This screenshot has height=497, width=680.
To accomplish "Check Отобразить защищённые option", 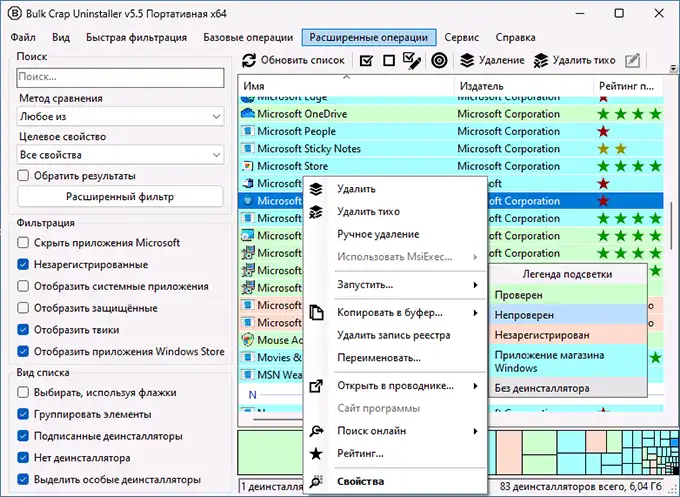I will point(23,308).
